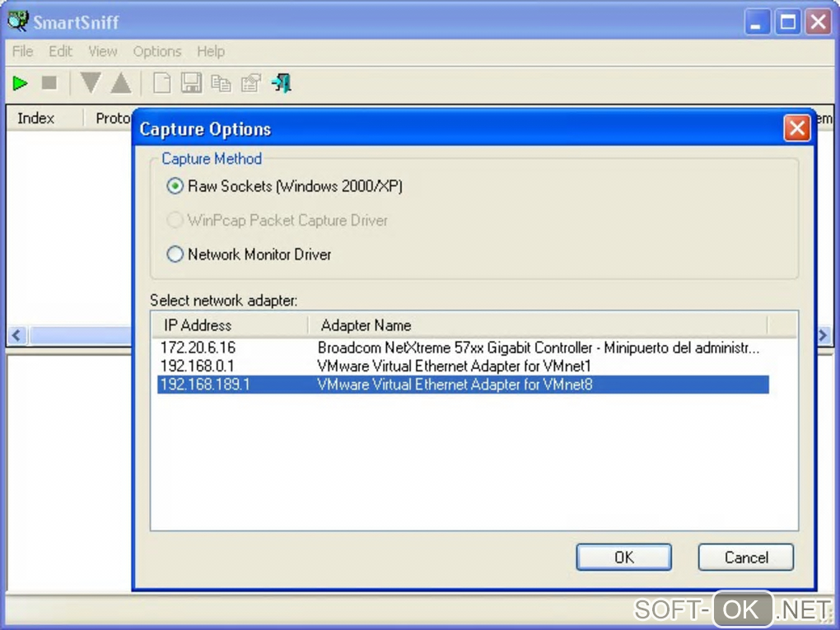The height and width of the screenshot is (630, 840).
Task: Sort by the Adapter Name column header
Action: click(538, 325)
